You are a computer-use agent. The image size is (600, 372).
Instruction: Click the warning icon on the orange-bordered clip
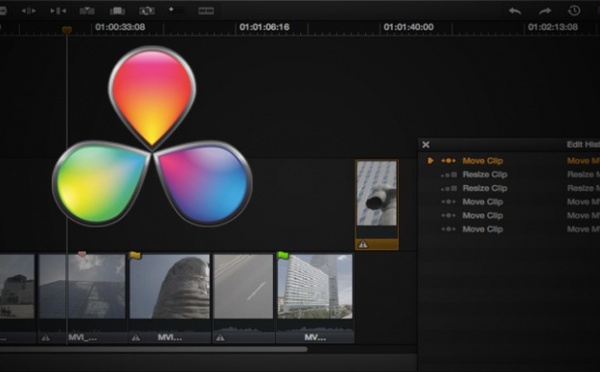tap(363, 244)
